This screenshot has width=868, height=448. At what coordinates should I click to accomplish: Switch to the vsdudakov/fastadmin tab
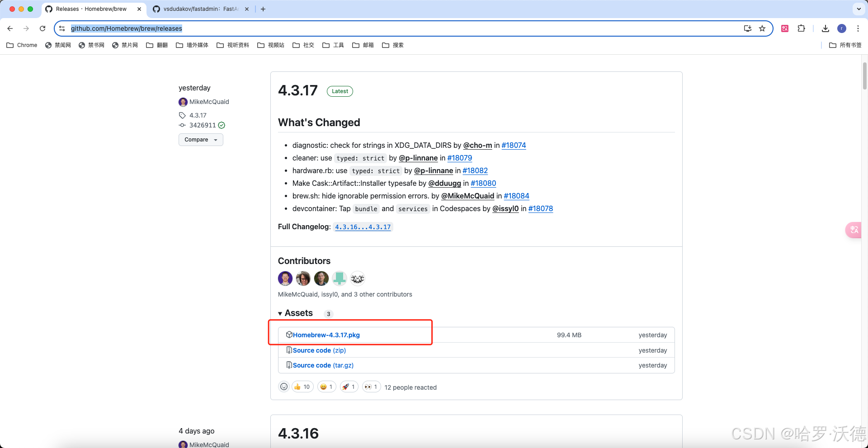pyautogui.click(x=201, y=9)
